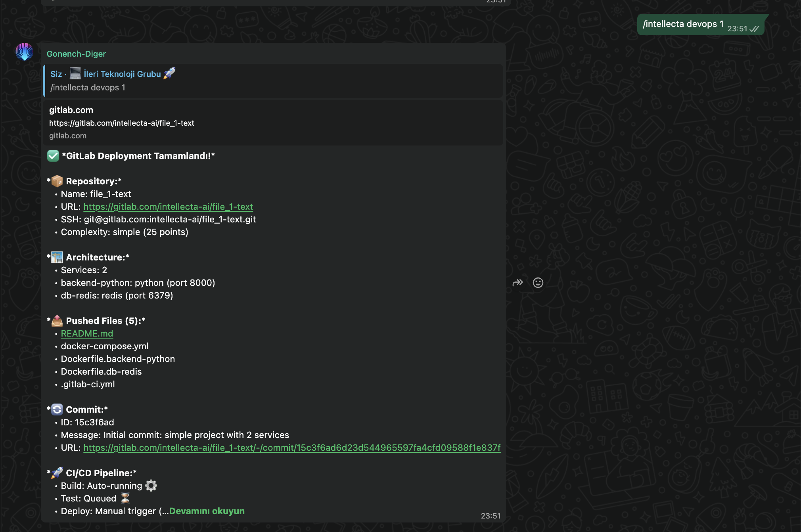The width and height of the screenshot is (801, 532).
Task: Click the package emoji beside Repository
Action: (57, 181)
